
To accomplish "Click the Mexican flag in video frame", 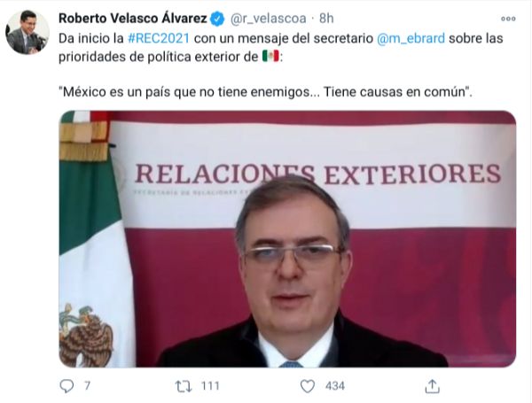I will pos(91,239).
